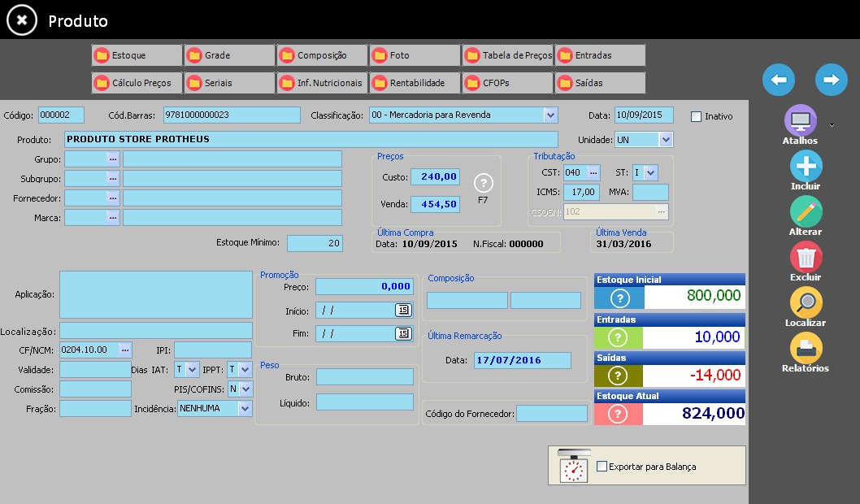Click the Alterar pencil icon
Image resolution: width=860 pixels, height=504 pixels.
(806, 211)
